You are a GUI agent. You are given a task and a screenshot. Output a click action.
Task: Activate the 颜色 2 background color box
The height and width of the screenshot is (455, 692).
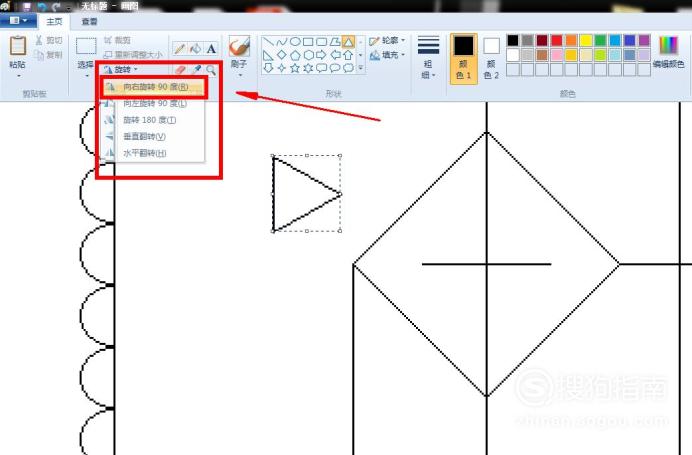point(491,58)
